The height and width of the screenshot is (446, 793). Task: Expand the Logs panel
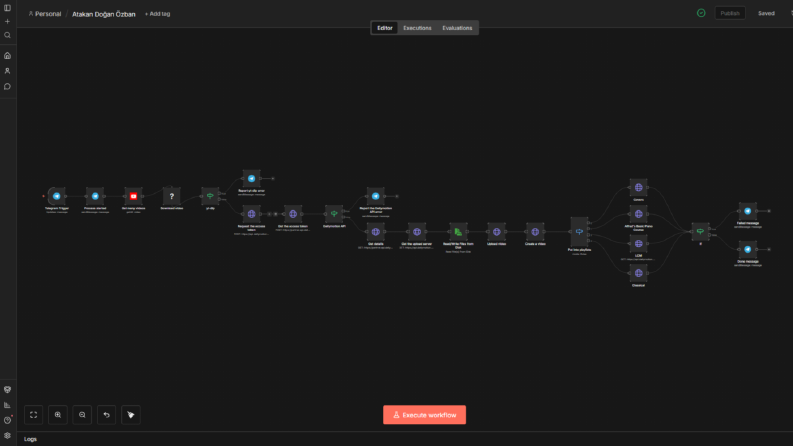tap(30, 439)
